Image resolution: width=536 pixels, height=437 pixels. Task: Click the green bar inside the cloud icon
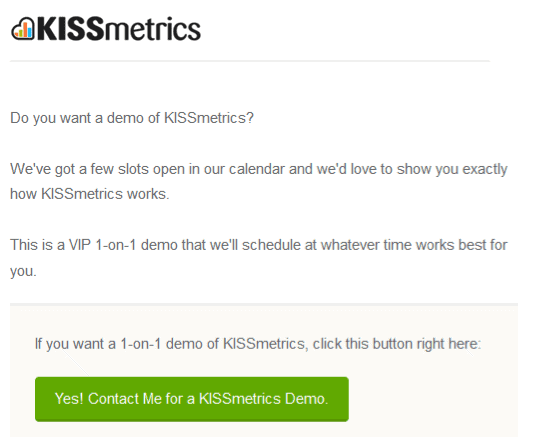click(19, 34)
